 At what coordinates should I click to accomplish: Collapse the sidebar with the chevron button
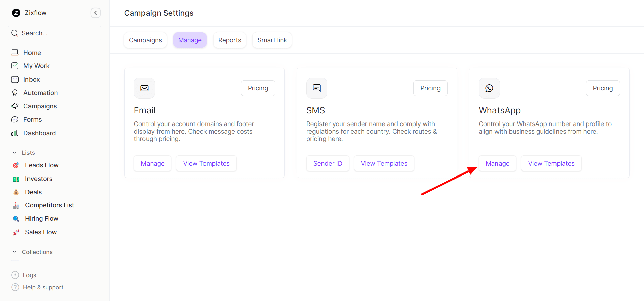[96, 13]
